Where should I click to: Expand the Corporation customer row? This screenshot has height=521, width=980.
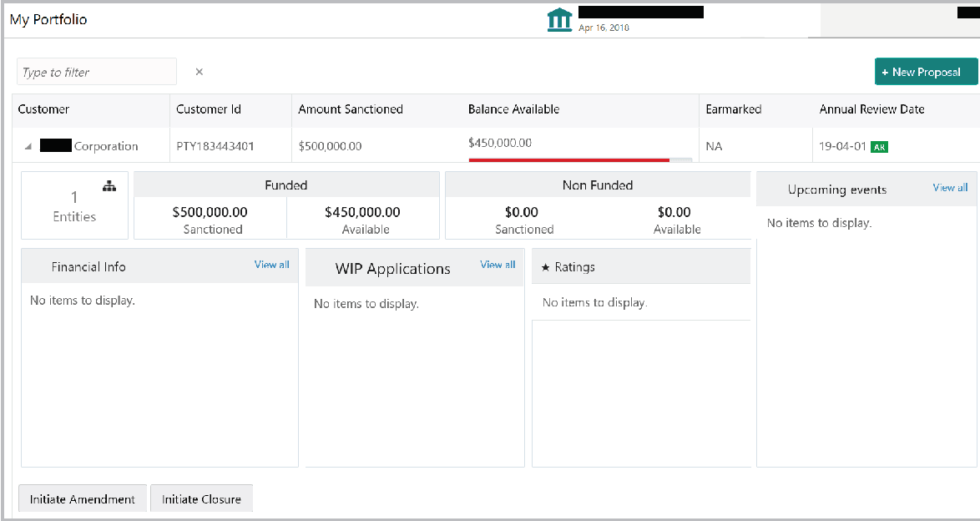click(x=29, y=145)
